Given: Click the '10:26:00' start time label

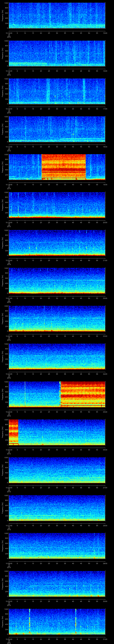Looking at the screenshot, I should 9,487.
